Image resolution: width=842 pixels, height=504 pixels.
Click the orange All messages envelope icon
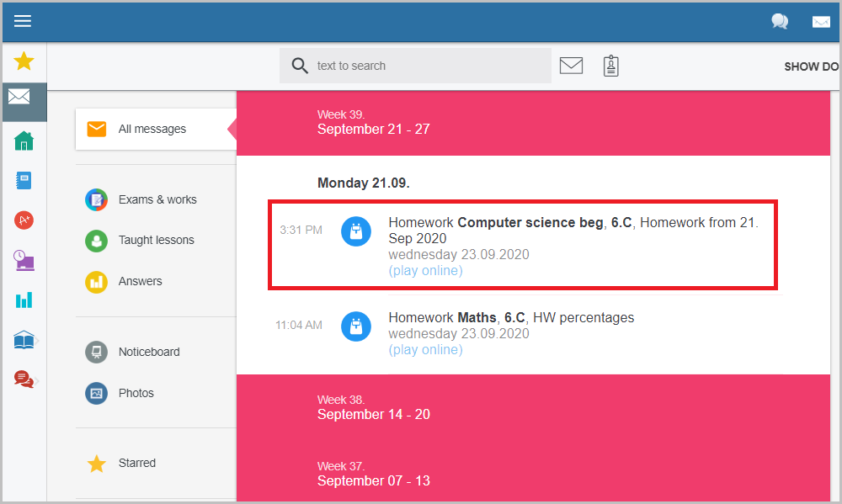(x=97, y=129)
